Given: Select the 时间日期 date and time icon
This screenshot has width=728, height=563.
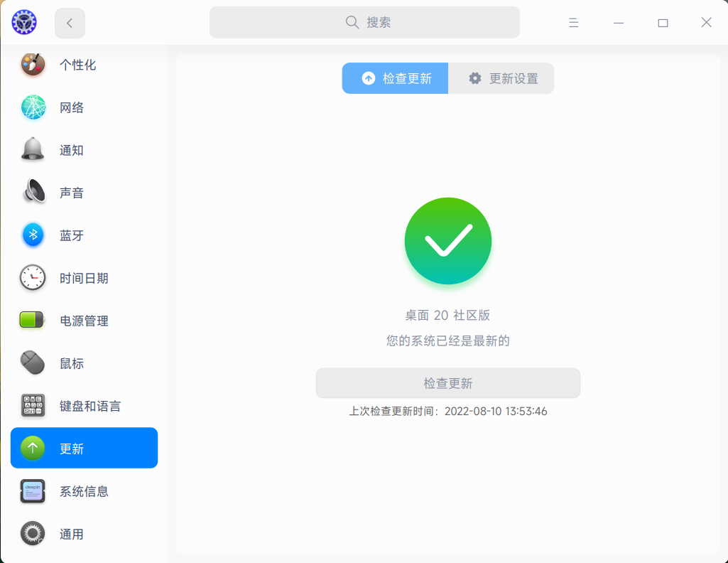Looking at the screenshot, I should coord(33,278).
